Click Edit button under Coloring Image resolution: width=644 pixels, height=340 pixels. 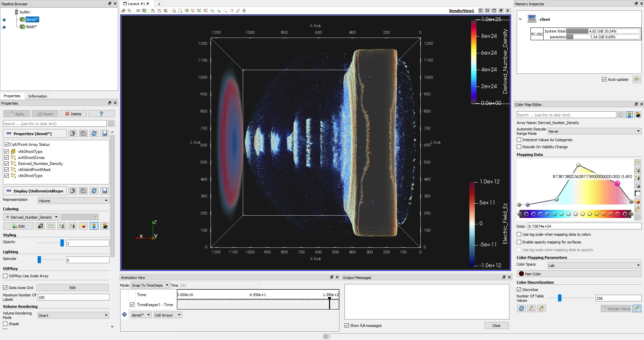[x=19, y=226]
